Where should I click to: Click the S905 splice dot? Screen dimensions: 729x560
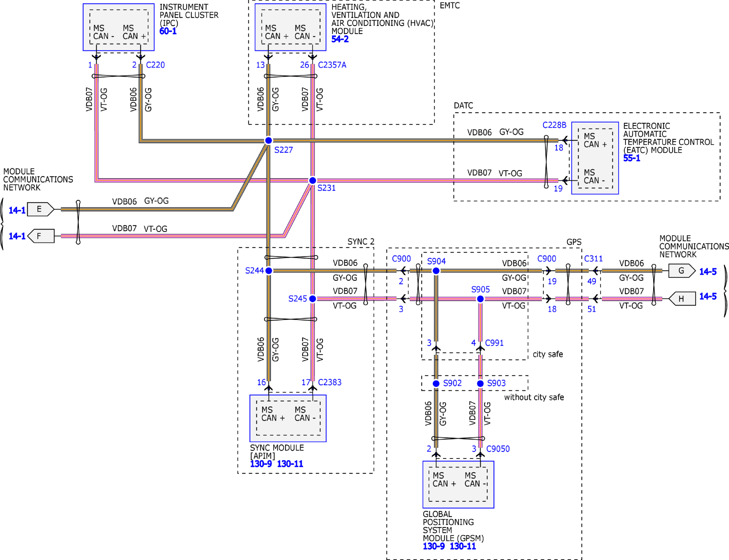pyautogui.click(x=480, y=299)
